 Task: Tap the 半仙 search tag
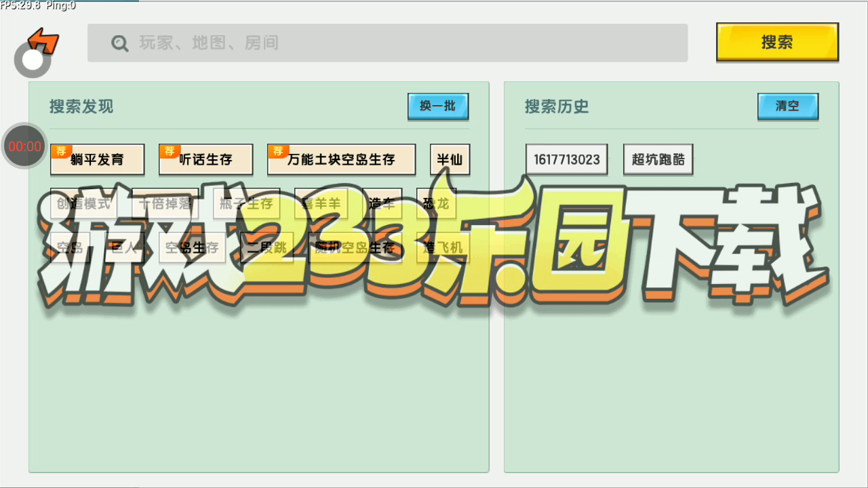(x=450, y=160)
